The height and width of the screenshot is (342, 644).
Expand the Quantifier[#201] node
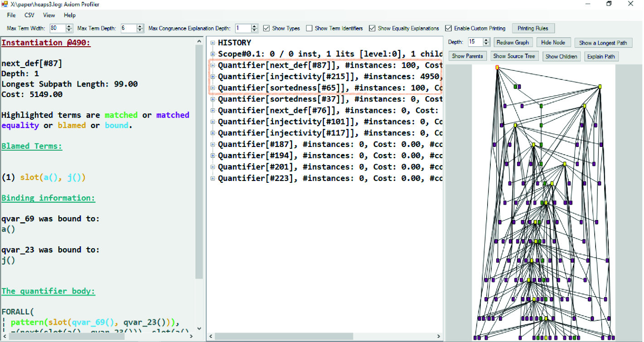click(x=213, y=167)
